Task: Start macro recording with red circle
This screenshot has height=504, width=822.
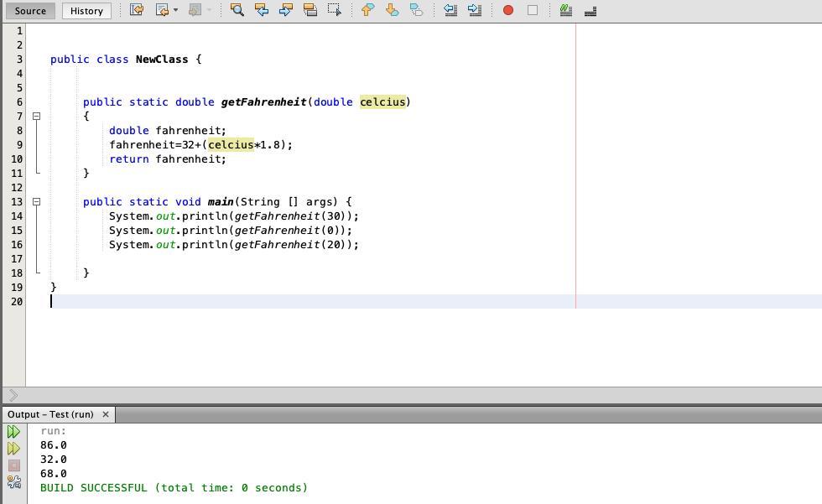Action: (507, 10)
